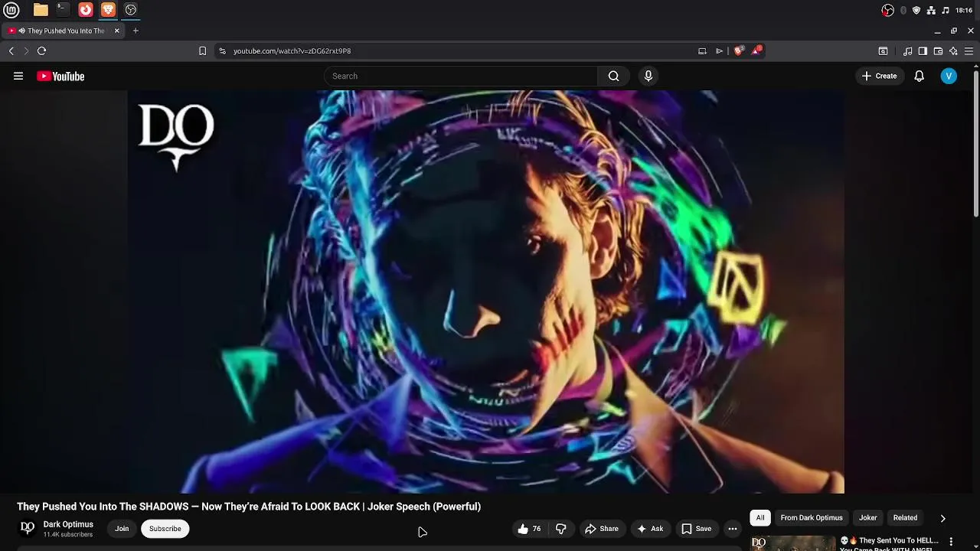
Task: Open OBS Studio from the taskbar
Action: pos(131,10)
